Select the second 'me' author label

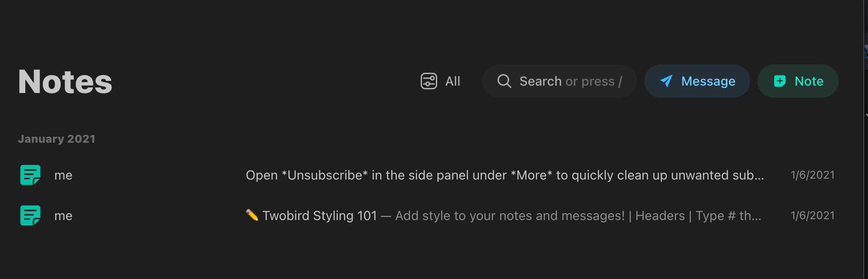coord(64,216)
